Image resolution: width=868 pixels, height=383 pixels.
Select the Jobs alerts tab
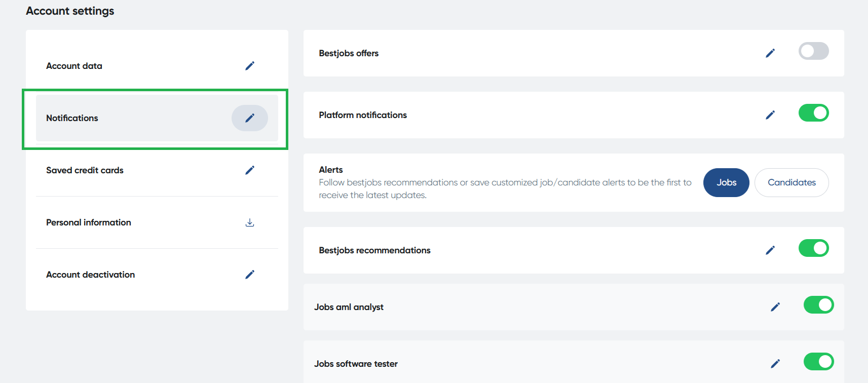[726, 182]
